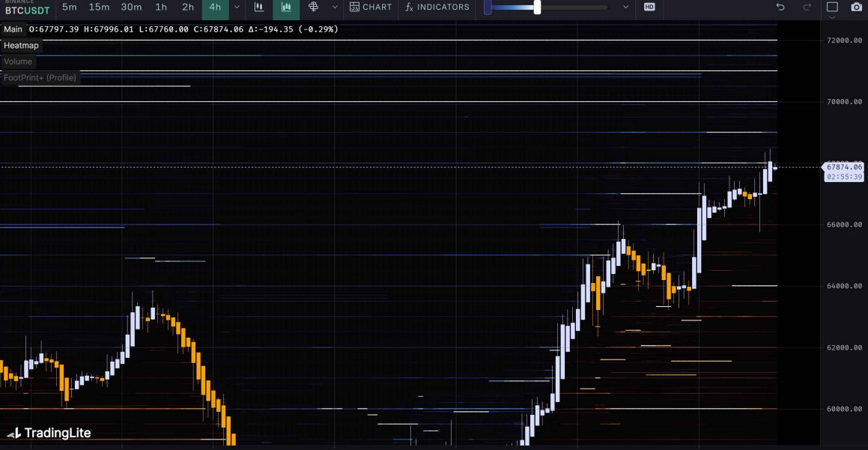Click the highlighted green bar chart icon
The image size is (868, 450).
click(286, 7)
